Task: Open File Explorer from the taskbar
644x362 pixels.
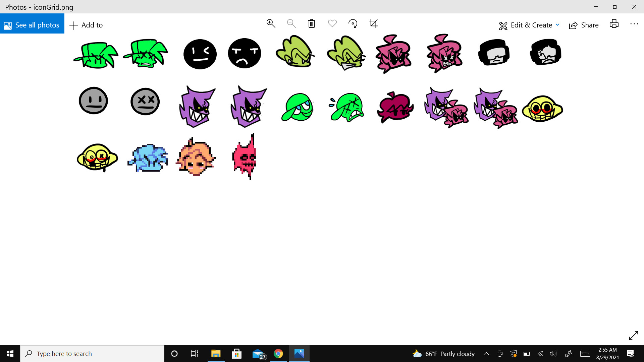Action: 216,354
